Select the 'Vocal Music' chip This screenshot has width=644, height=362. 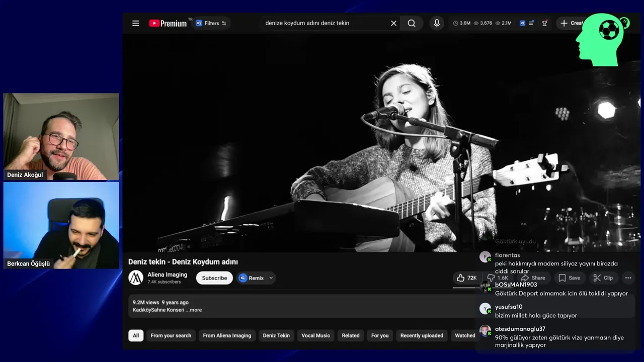[x=316, y=335]
